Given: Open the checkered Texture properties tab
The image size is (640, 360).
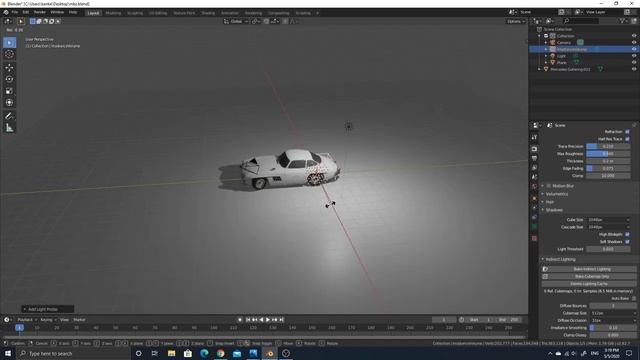Looking at the screenshot, I should (534, 238).
